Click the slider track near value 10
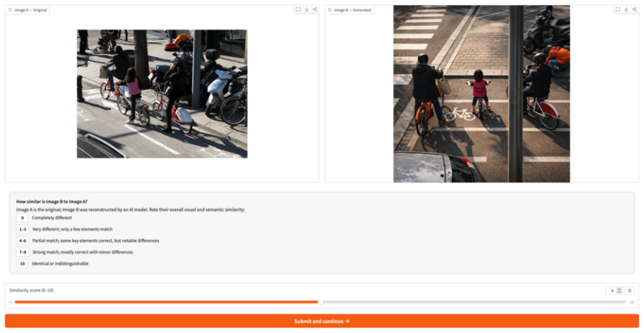 [x=625, y=302]
